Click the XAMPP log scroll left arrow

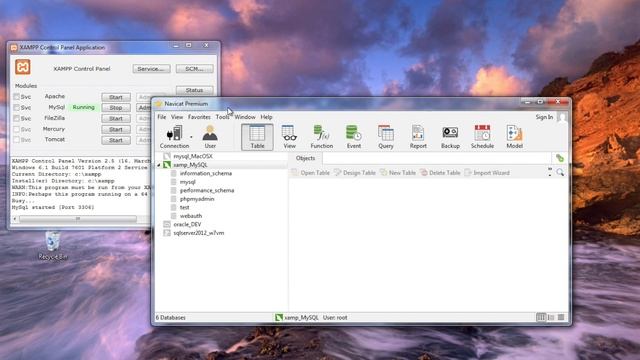click(15, 219)
